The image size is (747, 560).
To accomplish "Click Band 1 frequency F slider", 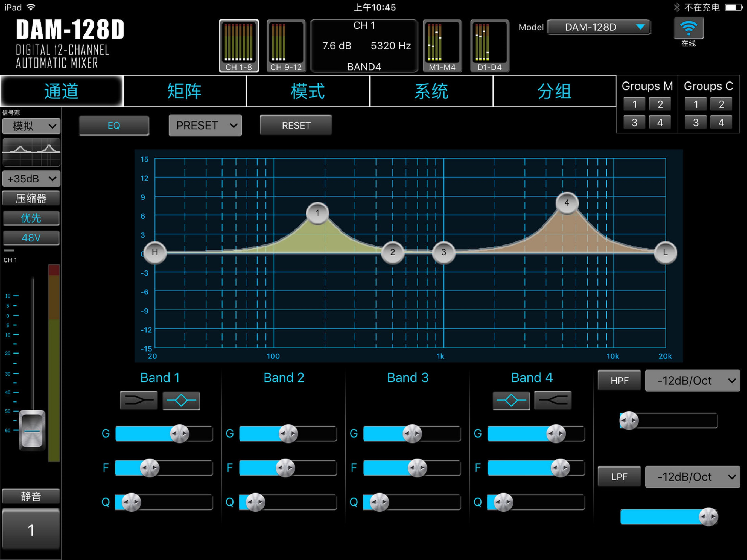I will [164, 468].
